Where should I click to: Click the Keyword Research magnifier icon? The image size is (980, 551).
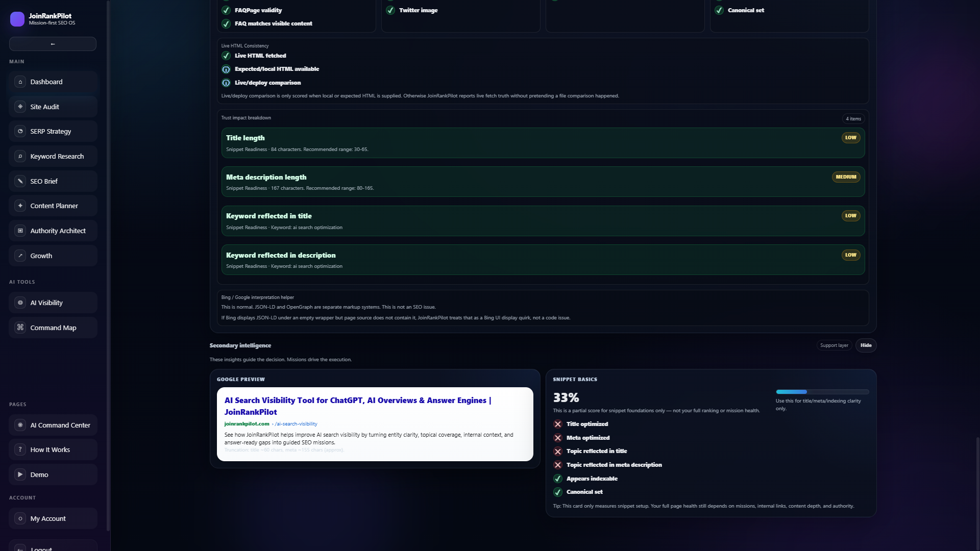(20, 156)
